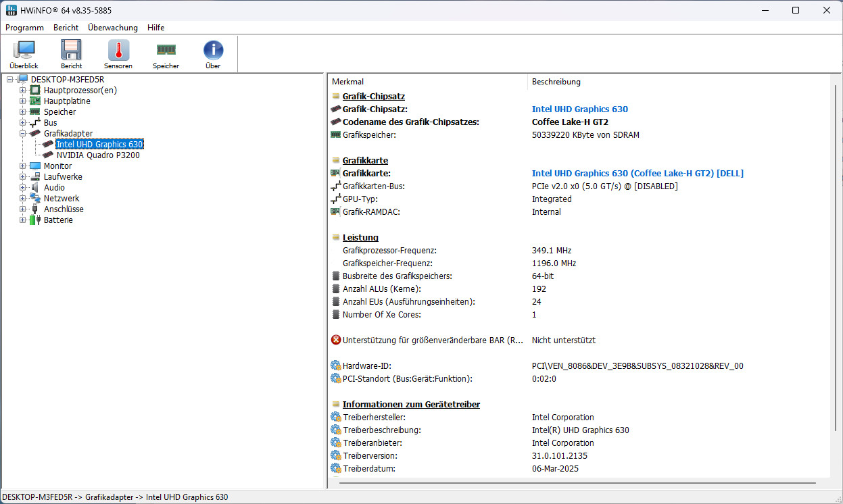This screenshot has width=843, height=504.
Task: Click the Netzwerk network icon
Action: [35, 199]
